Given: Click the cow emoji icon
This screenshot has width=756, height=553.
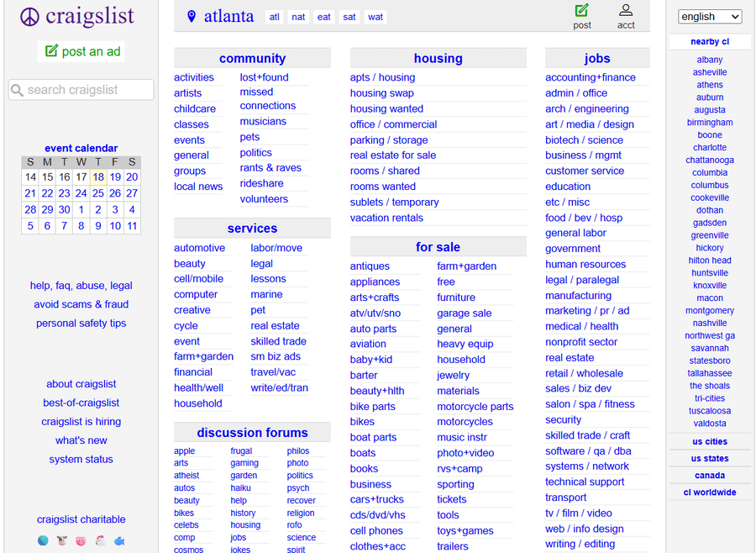Looking at the screenshot, I should pos(61,540).
